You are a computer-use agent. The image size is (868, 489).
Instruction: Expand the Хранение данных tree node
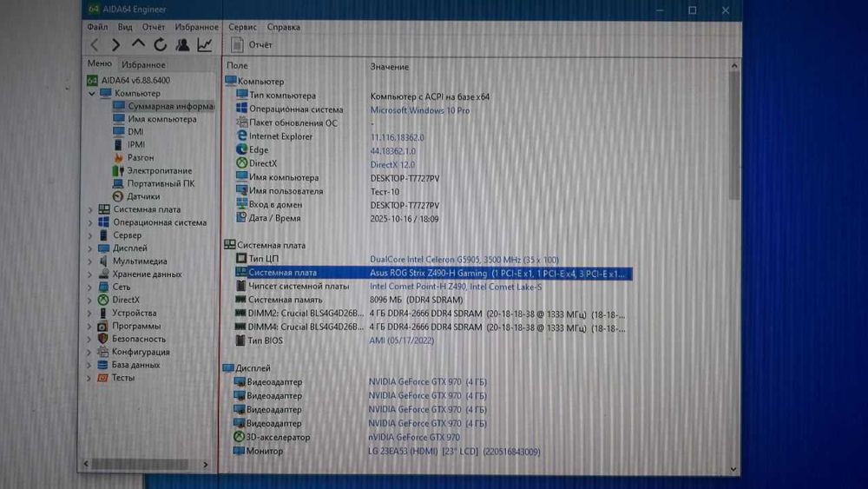[90, 274]
